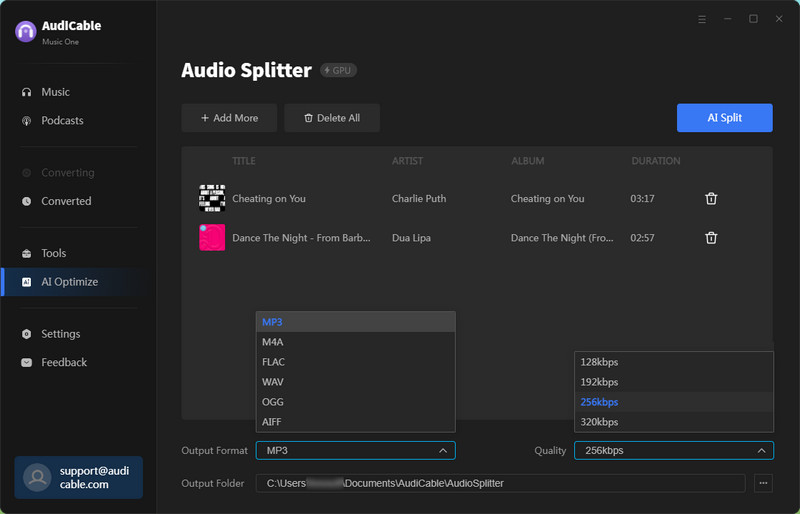This screenshot has height=514, width=800.
Task: Click duration 02:57
Action: 642,238
